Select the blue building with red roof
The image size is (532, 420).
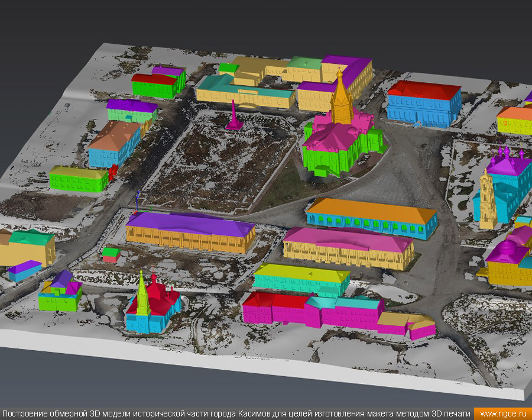pyautogui.click(x=424, y=104)
